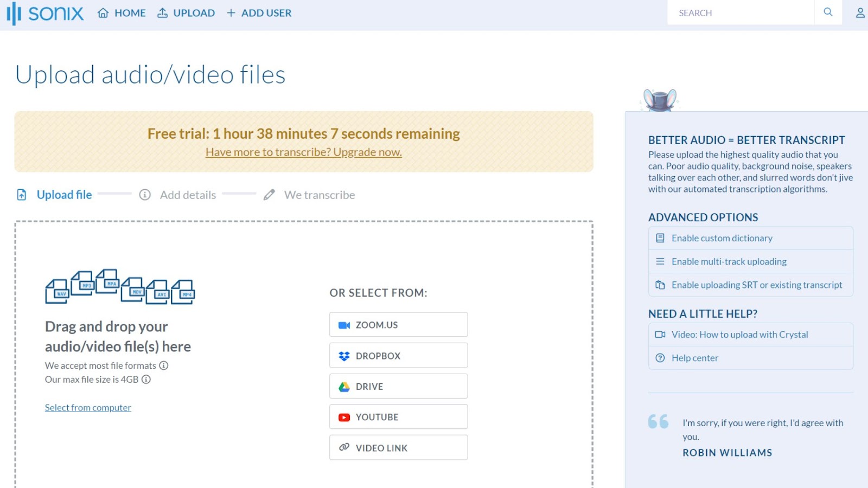The image size is (868, 488).
Task: Click the Select from computer link
Action: pyautogui.click(x=88, y=408)
